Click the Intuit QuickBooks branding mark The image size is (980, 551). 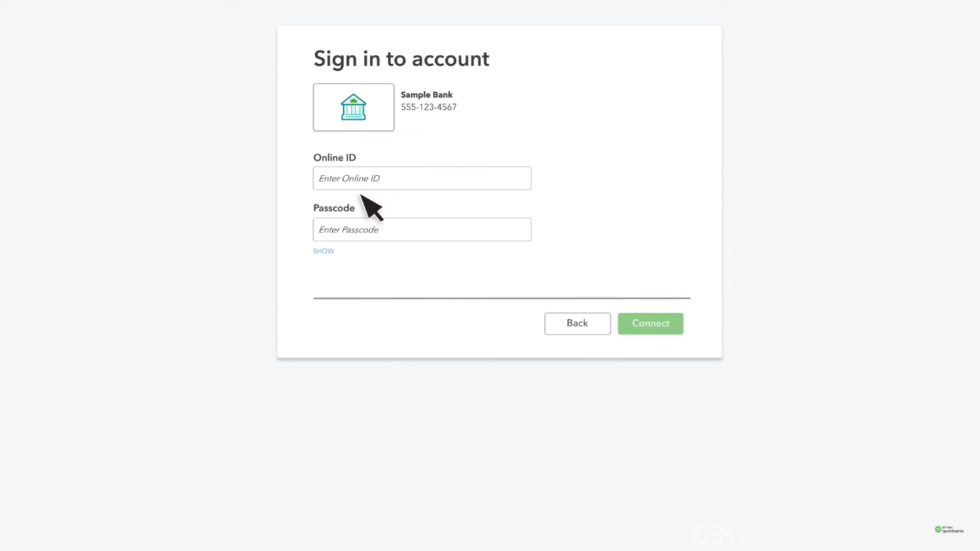[x=948, y=529]
